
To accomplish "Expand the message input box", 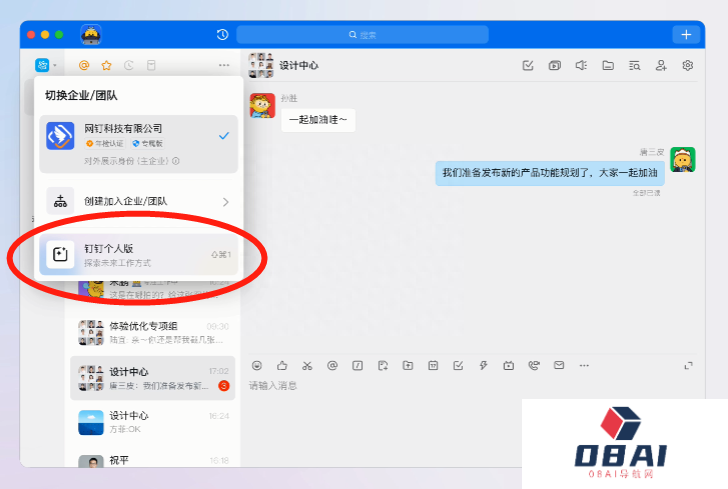I will coord(688,366).
